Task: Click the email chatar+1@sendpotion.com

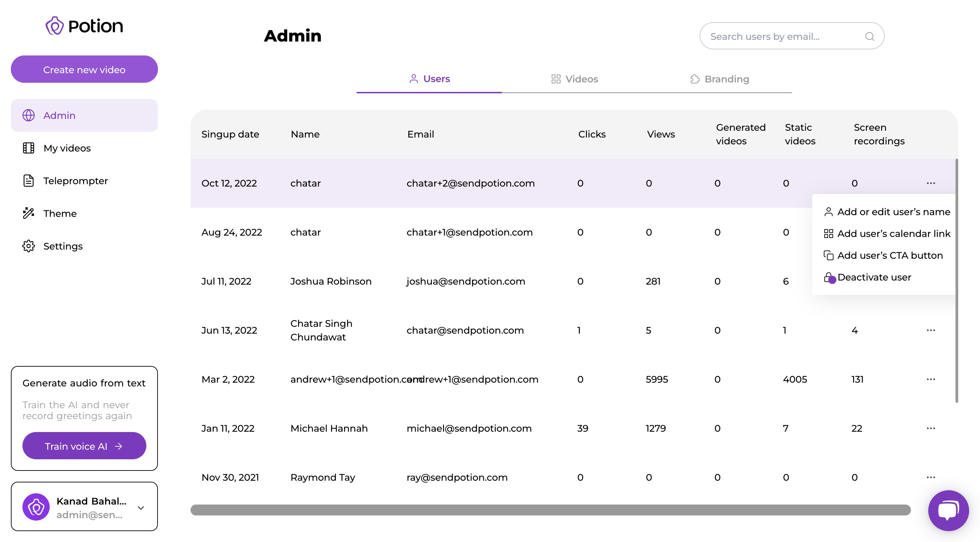Action: tap(470, 232)
